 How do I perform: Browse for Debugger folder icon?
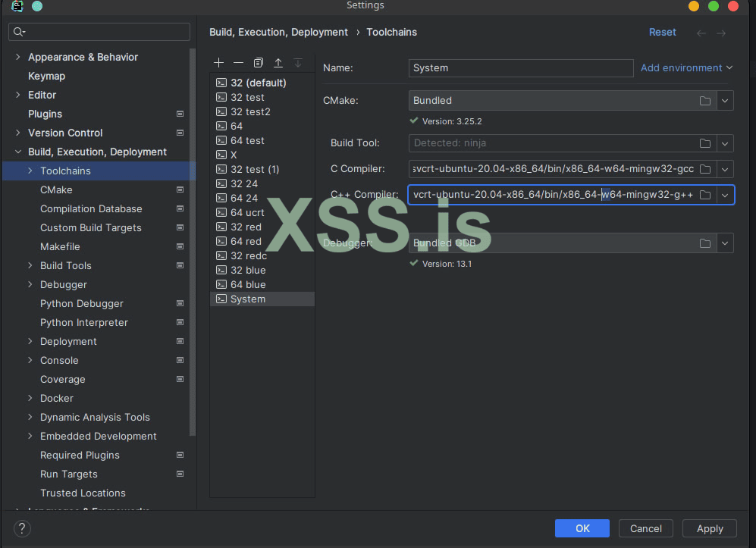705,243
